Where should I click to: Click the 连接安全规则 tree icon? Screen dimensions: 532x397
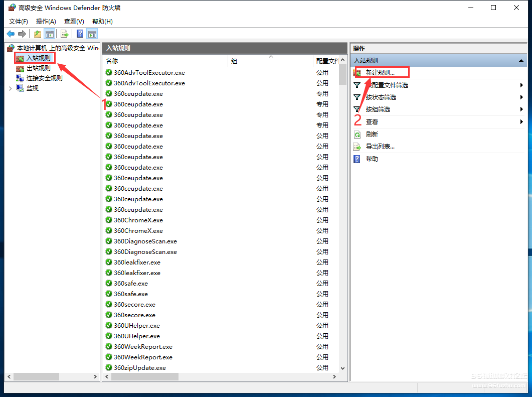click(x=20, y=78)
